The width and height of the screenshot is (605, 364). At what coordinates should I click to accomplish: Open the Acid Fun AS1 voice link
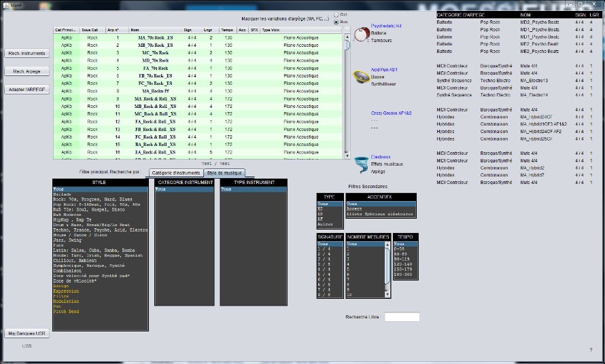click(384, 70)
